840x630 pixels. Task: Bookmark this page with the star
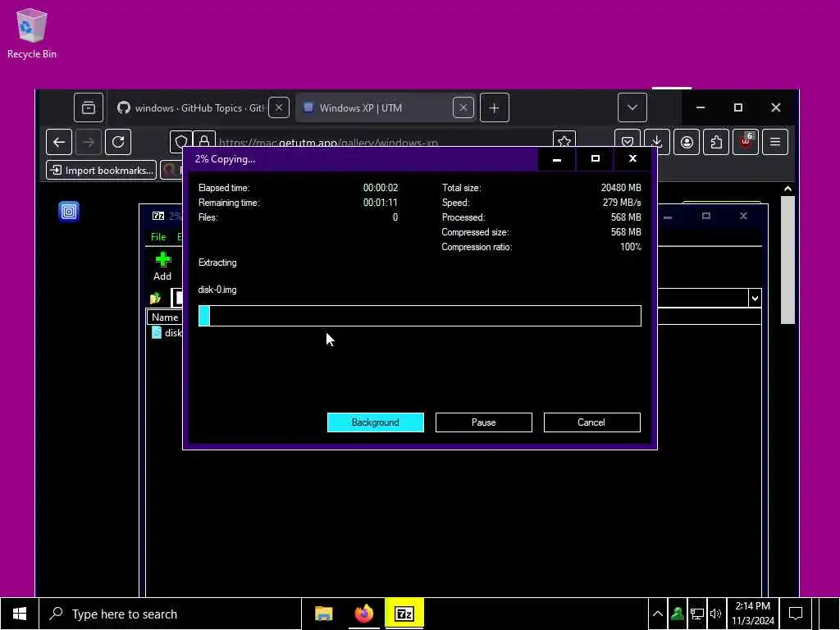(564, 140)
